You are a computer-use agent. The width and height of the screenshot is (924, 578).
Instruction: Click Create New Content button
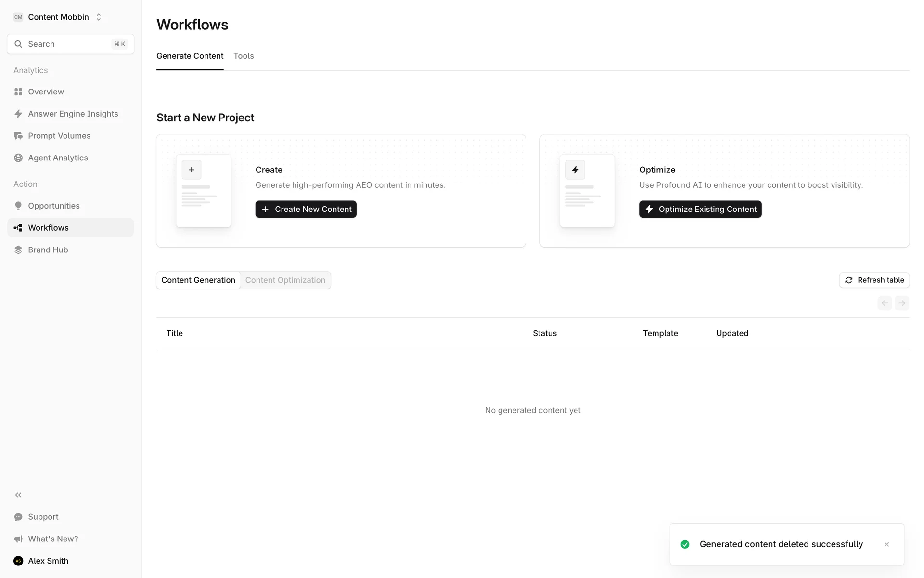[x=306, y=209]
